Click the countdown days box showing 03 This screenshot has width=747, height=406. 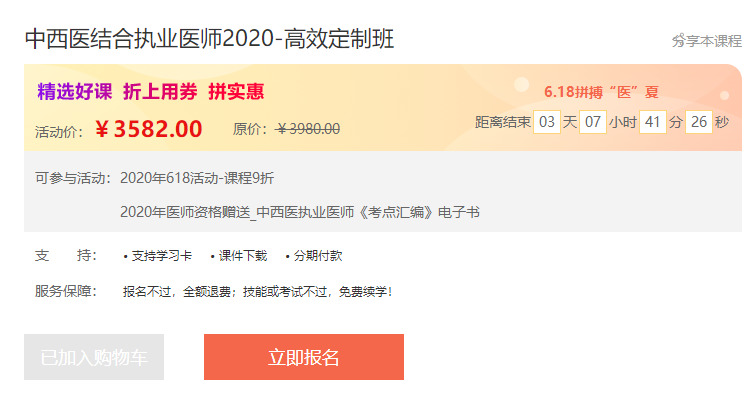546,122
